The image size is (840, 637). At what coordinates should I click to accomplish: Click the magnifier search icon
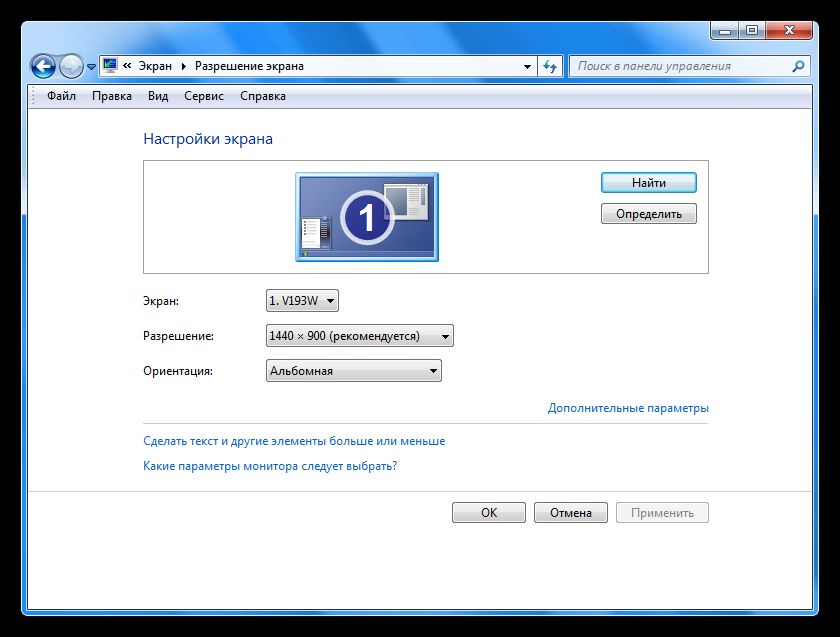798,66
